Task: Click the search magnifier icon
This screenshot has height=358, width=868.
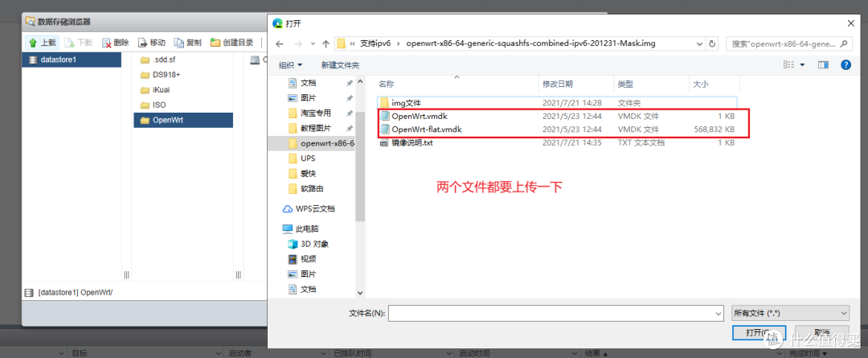Action: pos(844,43)
